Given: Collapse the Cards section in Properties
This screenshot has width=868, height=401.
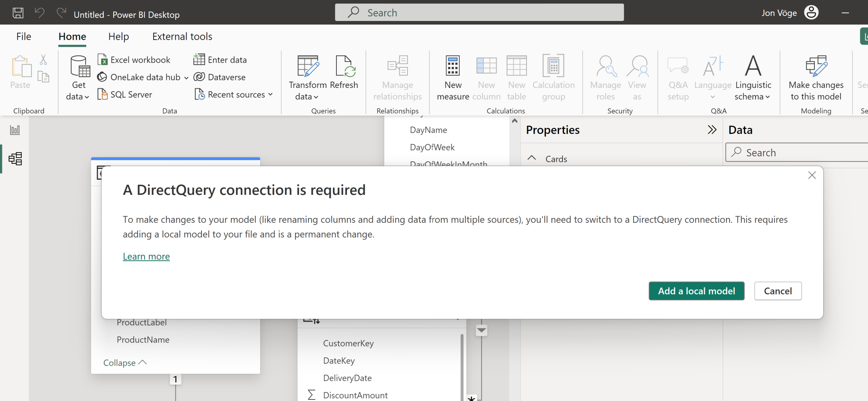Looking at the screenshot, I should (532, 158).
